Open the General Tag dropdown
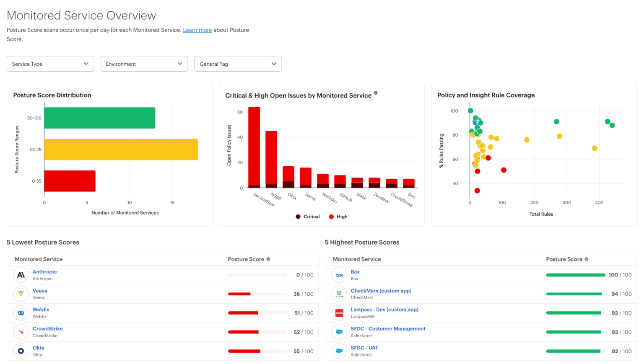 point(238,64)
